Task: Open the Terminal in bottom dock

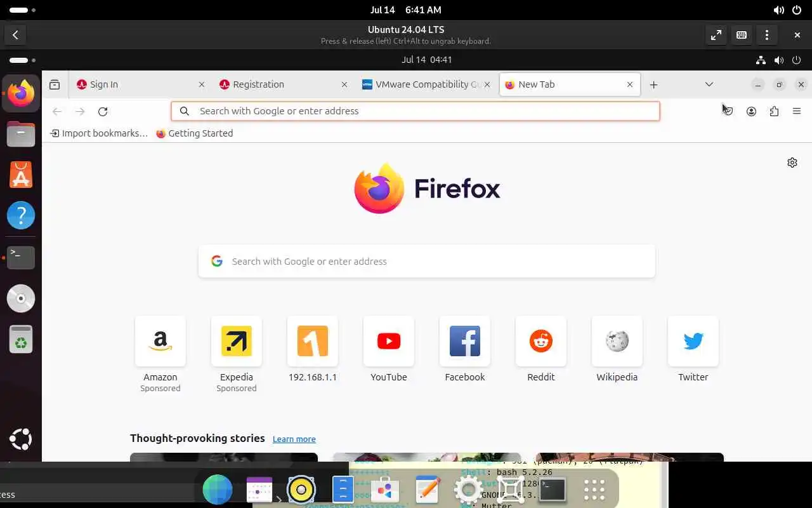Action: click(553, 490)
